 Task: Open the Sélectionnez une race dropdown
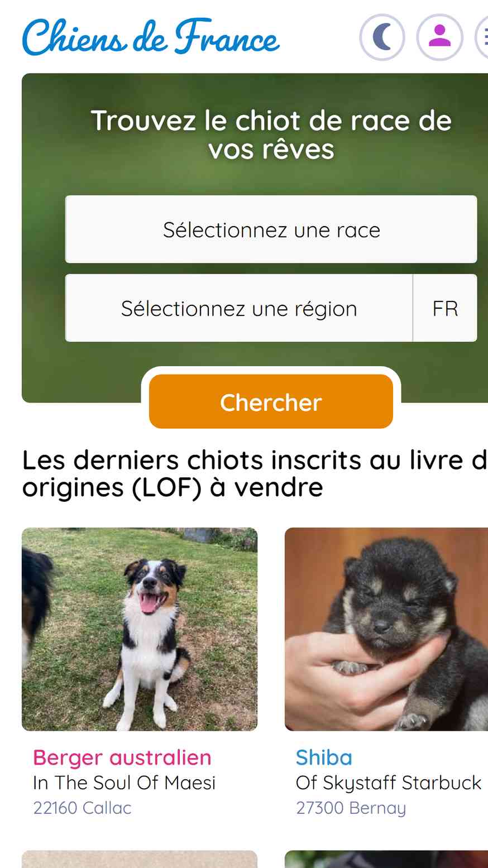point(271,229)
